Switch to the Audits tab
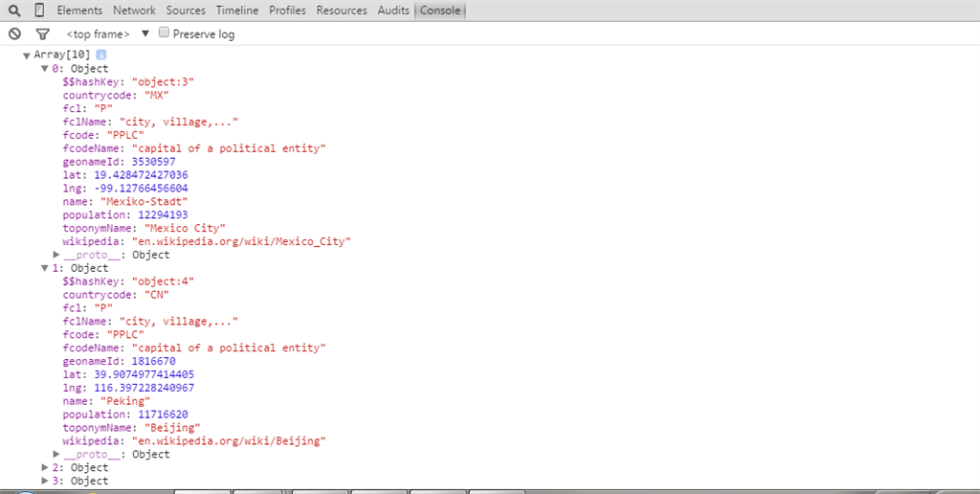Viewport: 980px width, 494px height. [x=393, y=11]
